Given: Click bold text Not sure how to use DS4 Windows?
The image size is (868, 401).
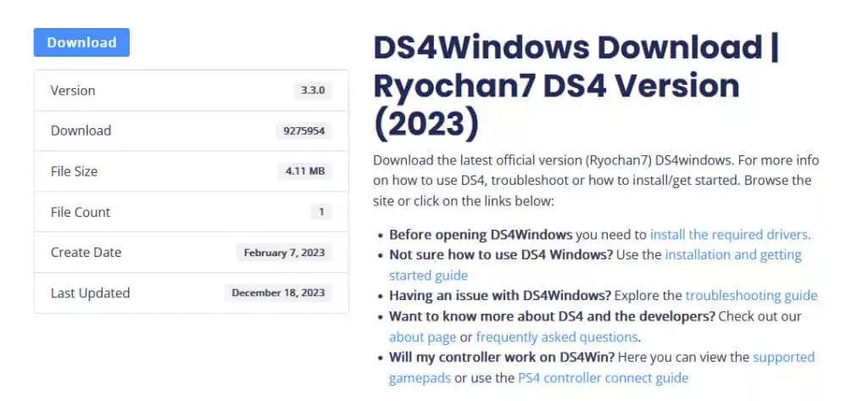Looking at the screenshot, I should [501, 255].
